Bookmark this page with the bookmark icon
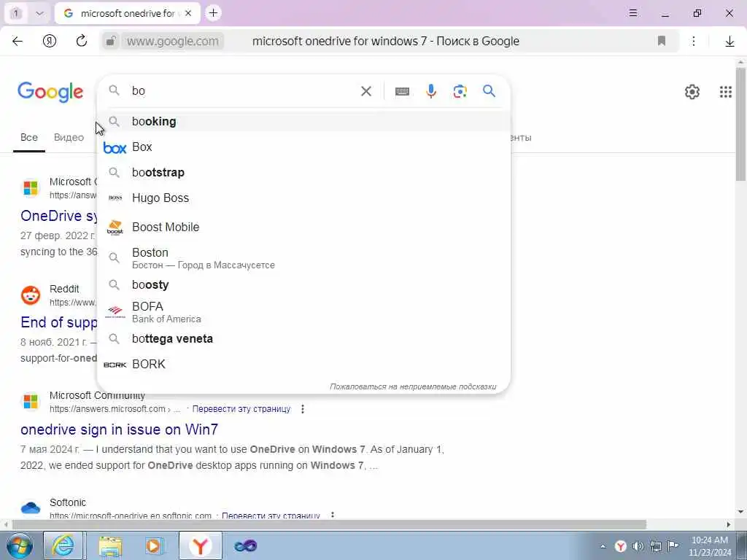 [661, 41]
